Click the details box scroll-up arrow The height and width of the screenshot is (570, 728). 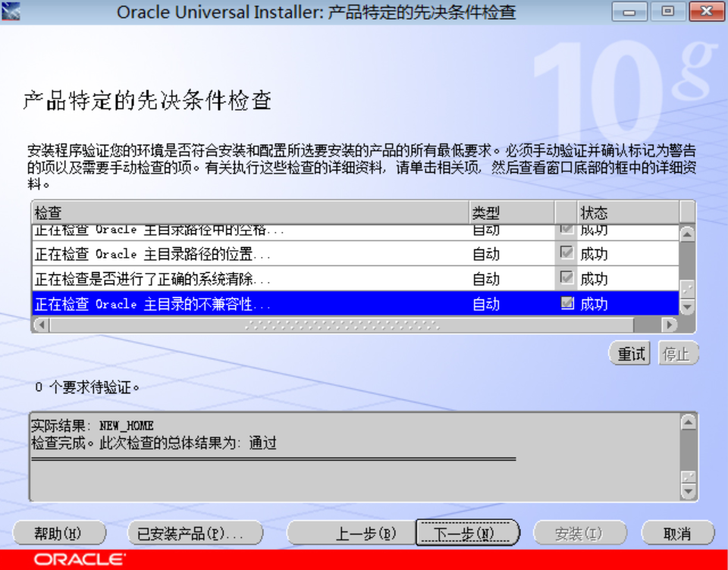688,422
